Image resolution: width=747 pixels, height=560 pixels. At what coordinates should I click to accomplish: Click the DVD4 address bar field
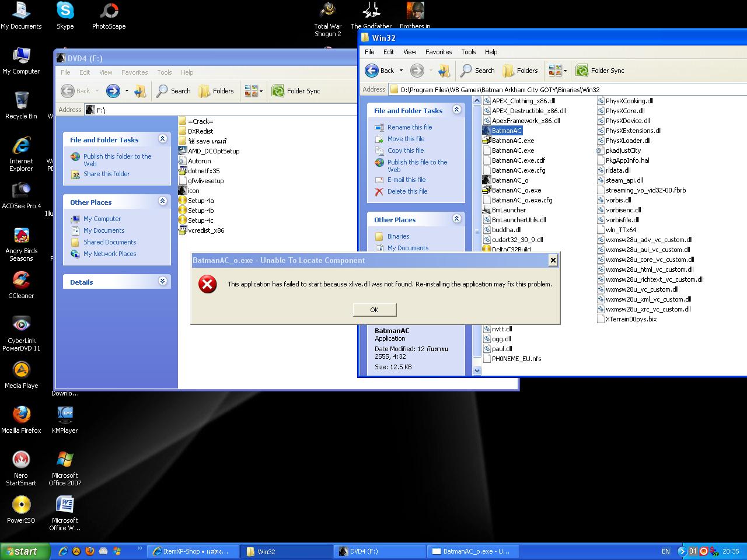pos(221,110)
